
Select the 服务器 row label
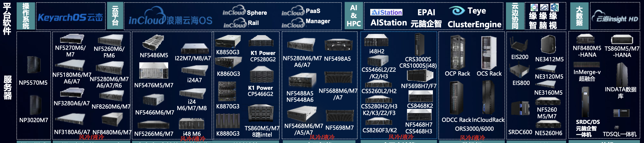8,87
